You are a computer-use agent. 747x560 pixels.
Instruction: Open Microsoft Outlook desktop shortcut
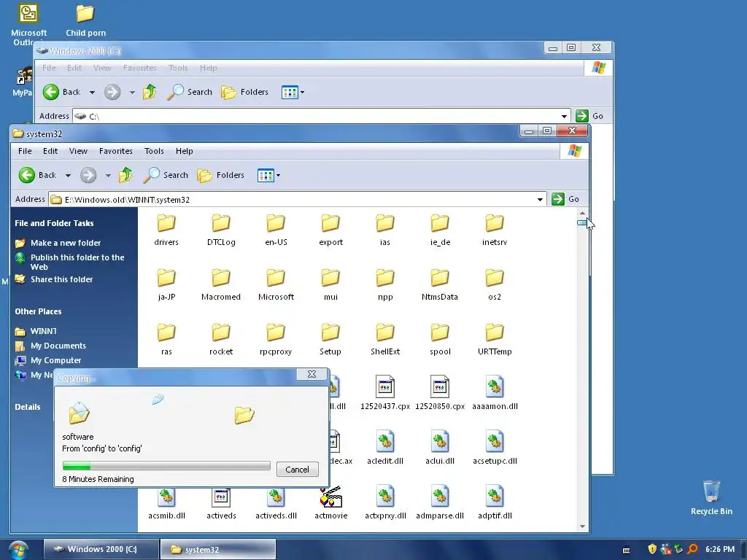pyautogui.click(x=28, y=24)
